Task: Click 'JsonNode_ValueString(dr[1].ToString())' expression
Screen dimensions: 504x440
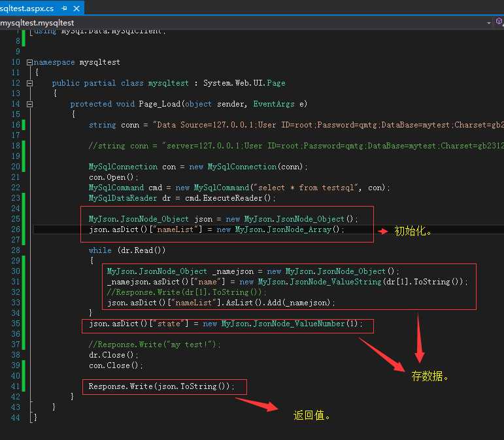Action: (376, 282)
